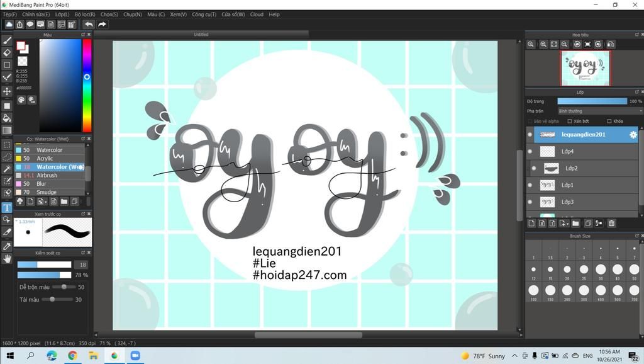Select the transparent color swatch

coord(22,61)
